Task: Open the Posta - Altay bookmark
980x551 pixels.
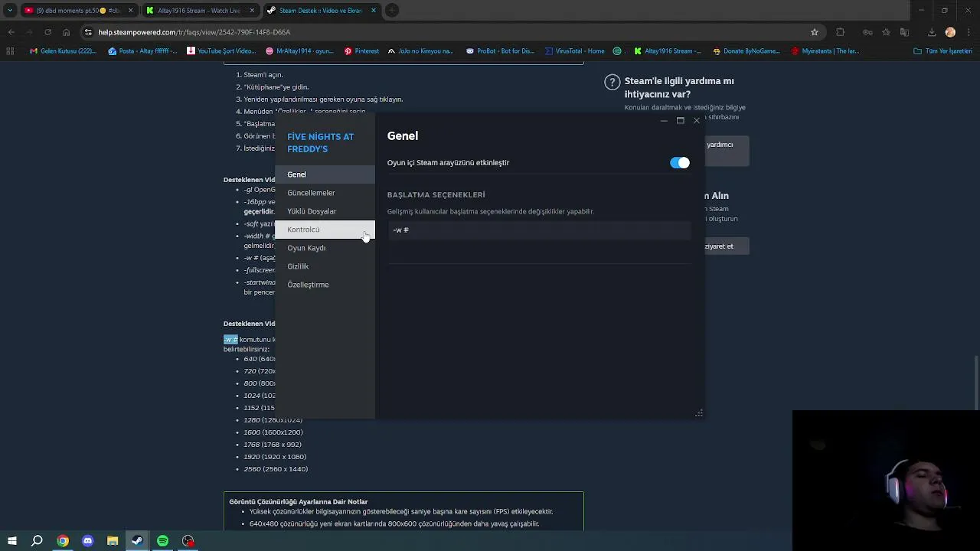Action: 142,51
